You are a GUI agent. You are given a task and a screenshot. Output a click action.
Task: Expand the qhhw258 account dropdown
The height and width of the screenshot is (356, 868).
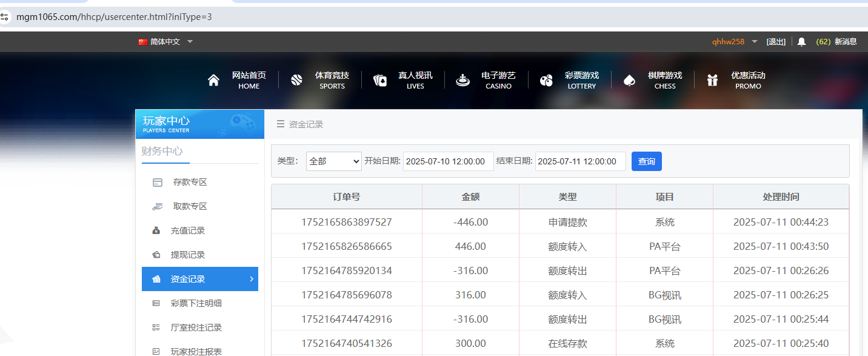(735, 41)
